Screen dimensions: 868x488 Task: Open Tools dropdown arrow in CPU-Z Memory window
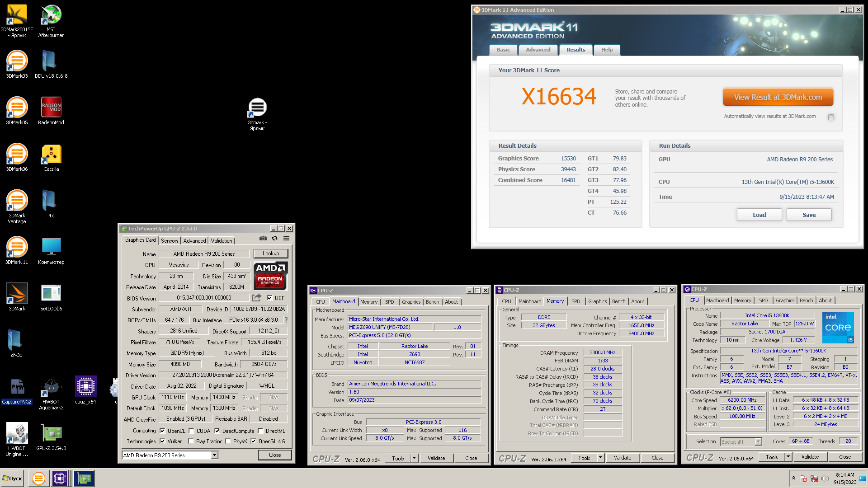pos(600,458)
